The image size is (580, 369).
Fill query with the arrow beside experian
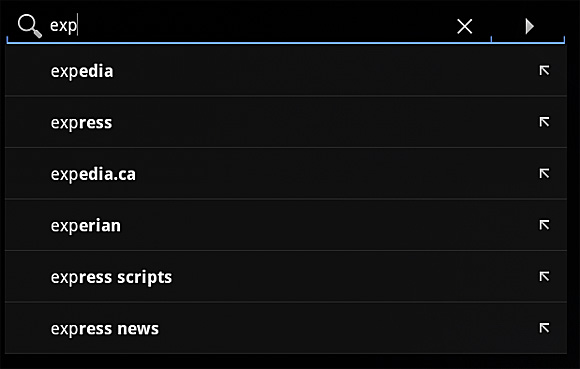[544, 224]
